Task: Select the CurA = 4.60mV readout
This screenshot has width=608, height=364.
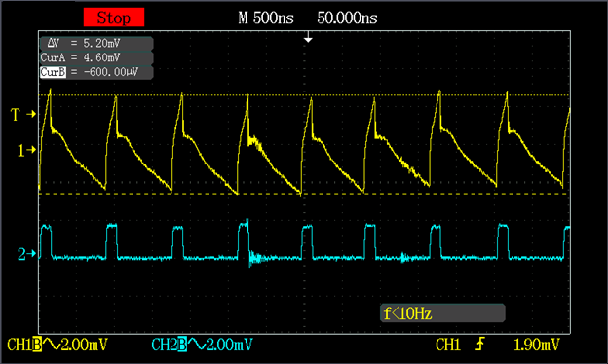Action: pos(96,57)
